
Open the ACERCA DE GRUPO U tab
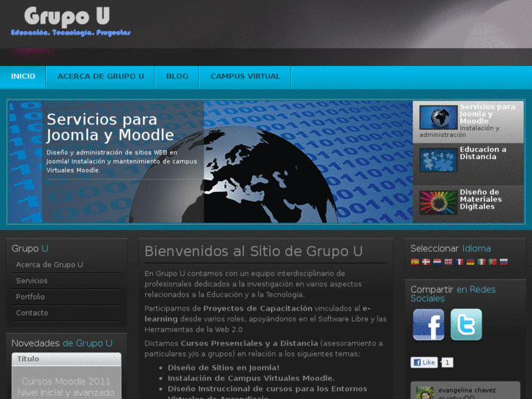point(101,76)
